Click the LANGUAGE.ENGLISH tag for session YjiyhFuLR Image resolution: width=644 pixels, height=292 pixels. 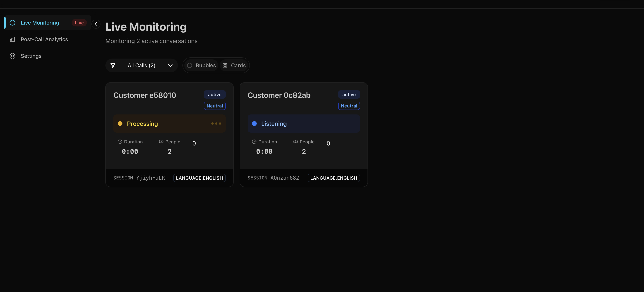click(x=199, y=178)
